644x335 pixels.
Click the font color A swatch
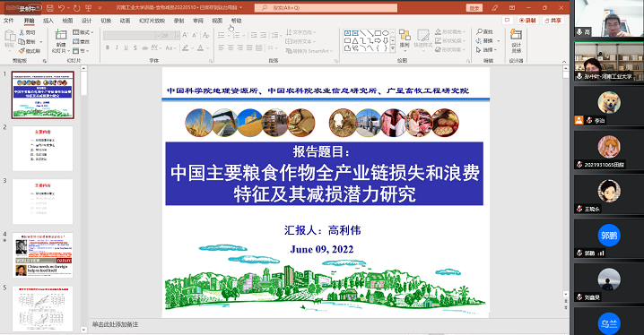(200, 48)
